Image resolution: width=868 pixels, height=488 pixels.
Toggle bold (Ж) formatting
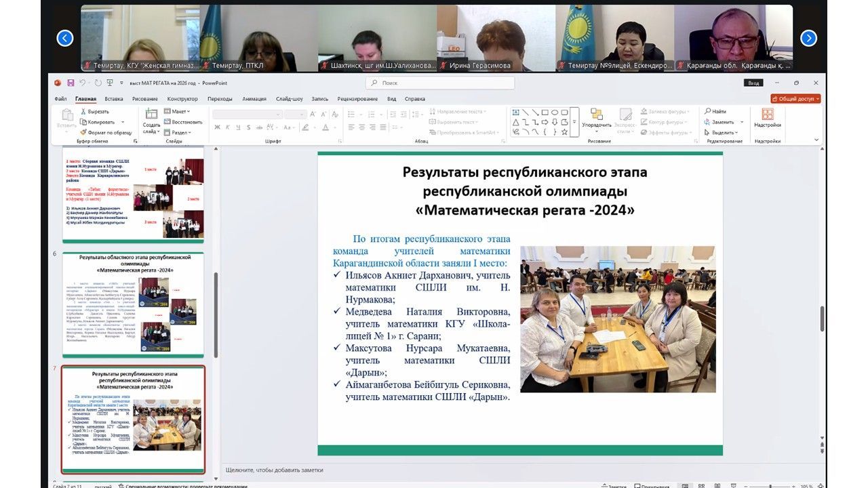218,127
